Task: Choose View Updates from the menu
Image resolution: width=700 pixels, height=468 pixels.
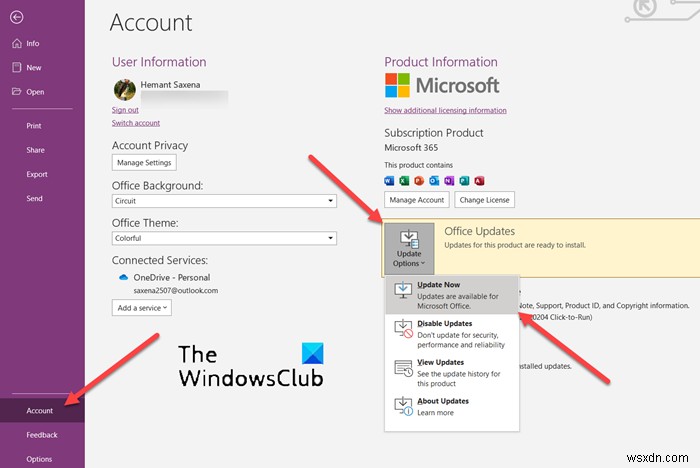Action: pyautogui.click(x=452, y=372)
